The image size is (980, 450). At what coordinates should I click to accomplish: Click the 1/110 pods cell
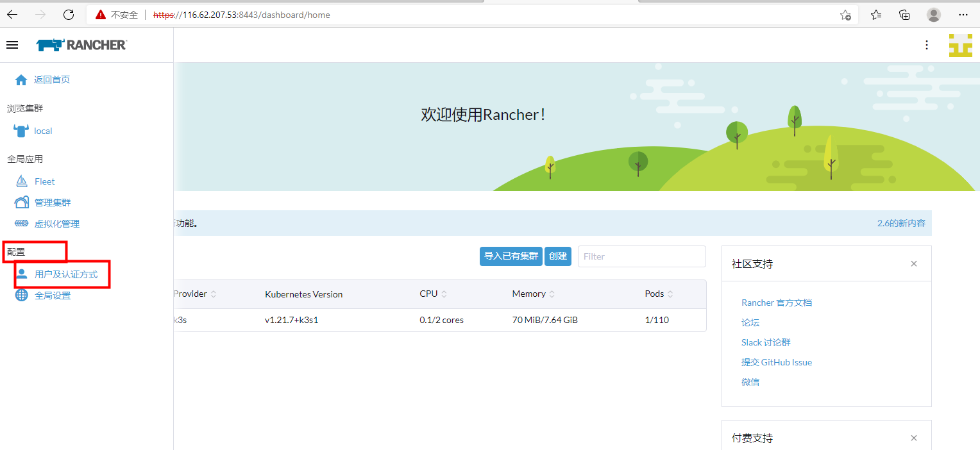(657, 320)
